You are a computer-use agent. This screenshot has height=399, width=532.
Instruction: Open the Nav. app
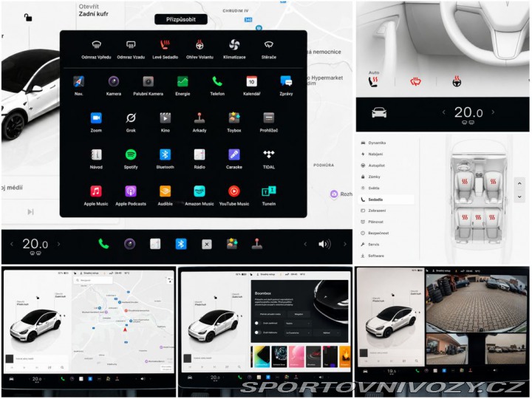coord(79,81)
